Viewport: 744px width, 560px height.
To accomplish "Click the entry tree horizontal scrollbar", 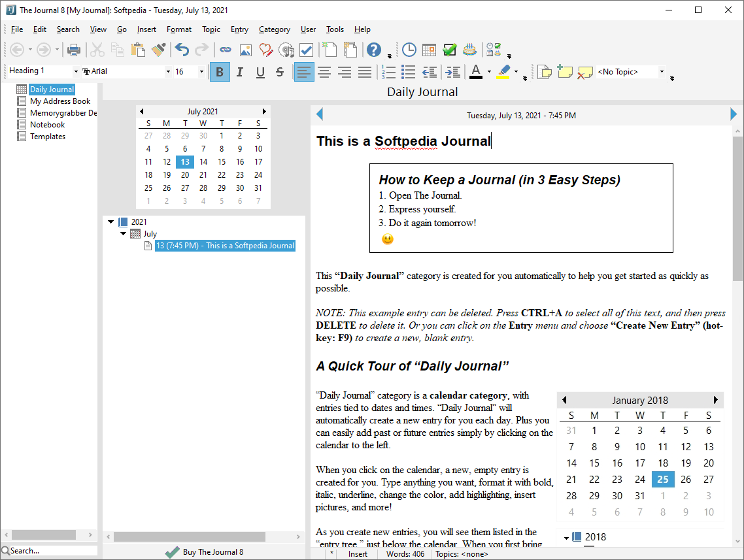I will [x=190, y=536].
